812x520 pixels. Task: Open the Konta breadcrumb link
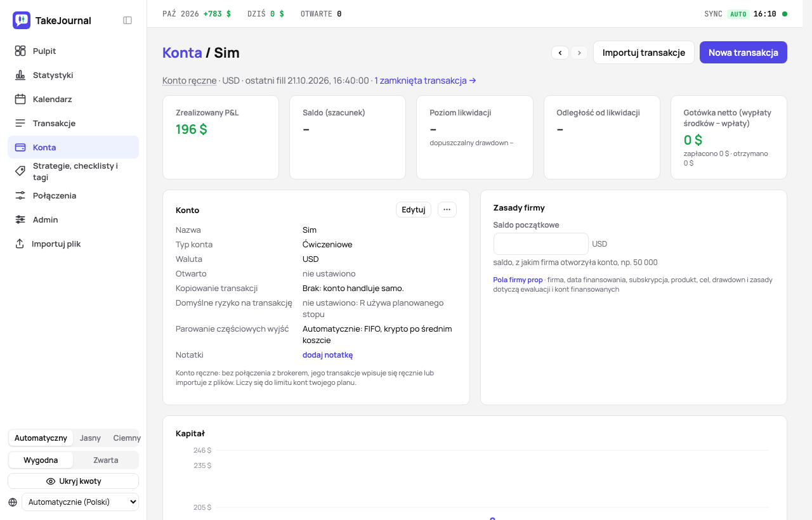pos(182,53)
